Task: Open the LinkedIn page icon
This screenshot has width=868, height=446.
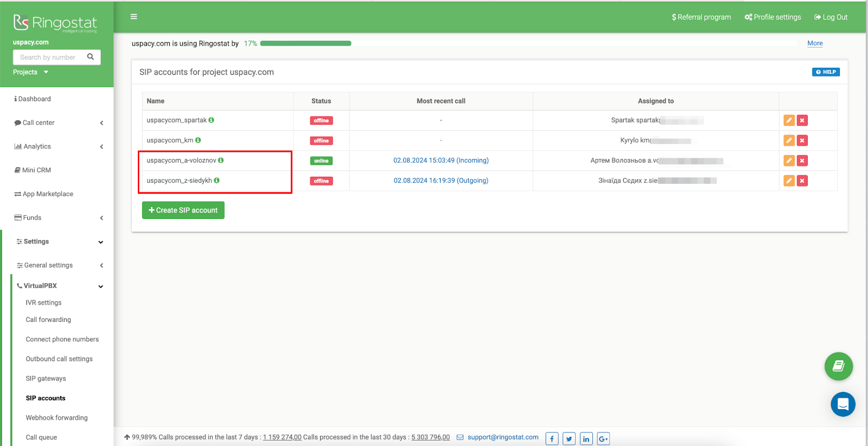Action: coord(586,438)
